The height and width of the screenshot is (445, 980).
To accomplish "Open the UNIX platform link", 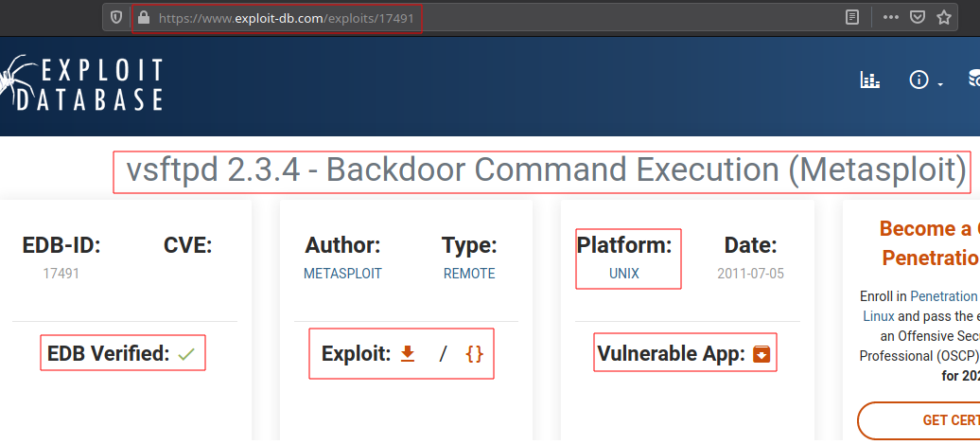I will [x=624, y=274].
